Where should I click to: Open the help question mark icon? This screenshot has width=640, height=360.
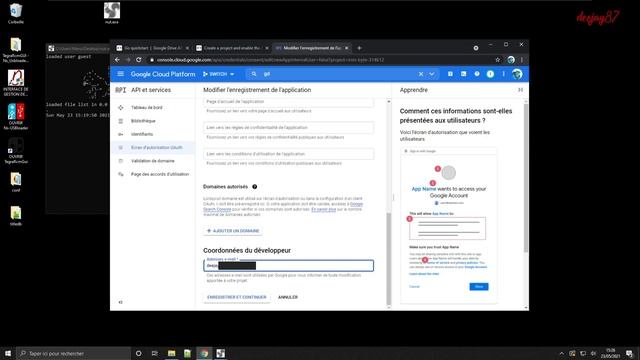tap(477, 74)
